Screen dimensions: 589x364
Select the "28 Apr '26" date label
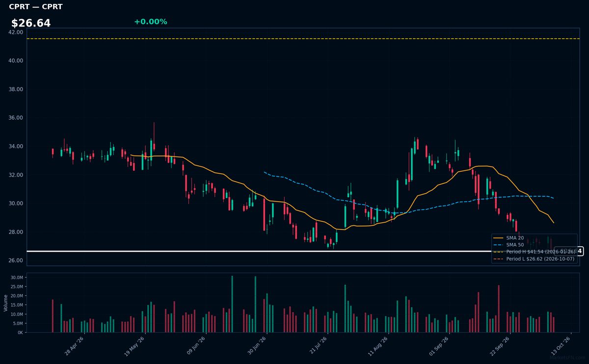(74, 345)
